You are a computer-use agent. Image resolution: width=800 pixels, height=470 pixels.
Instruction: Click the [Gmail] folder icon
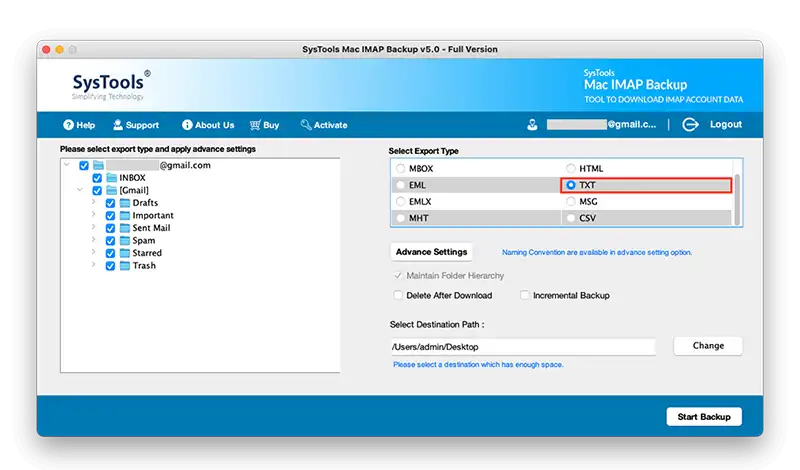112,190
